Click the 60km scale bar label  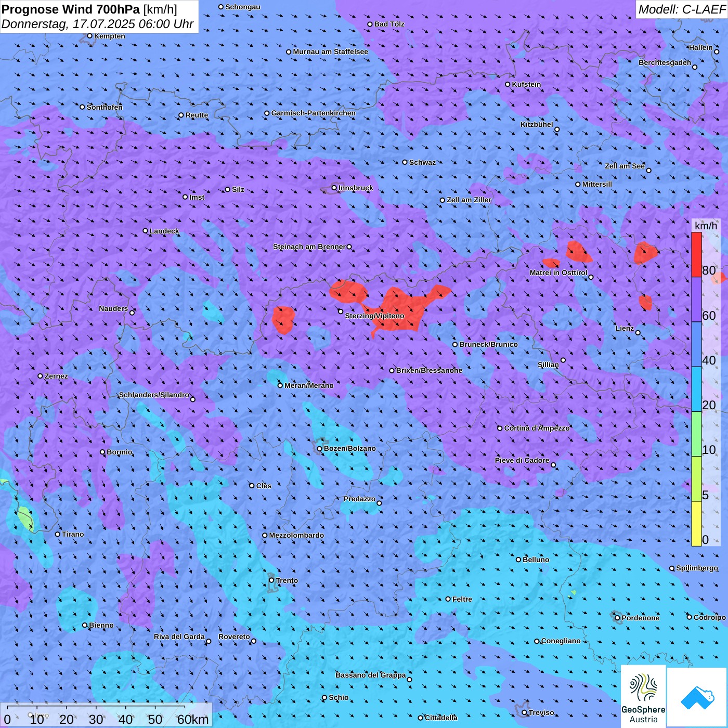[193, 719]
